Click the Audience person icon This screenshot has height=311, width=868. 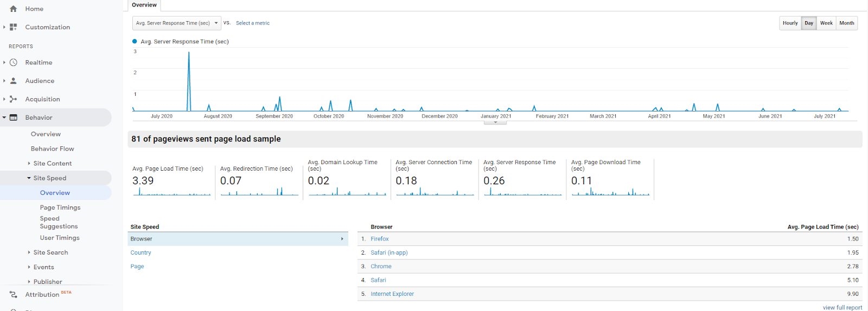click(14, 81)
